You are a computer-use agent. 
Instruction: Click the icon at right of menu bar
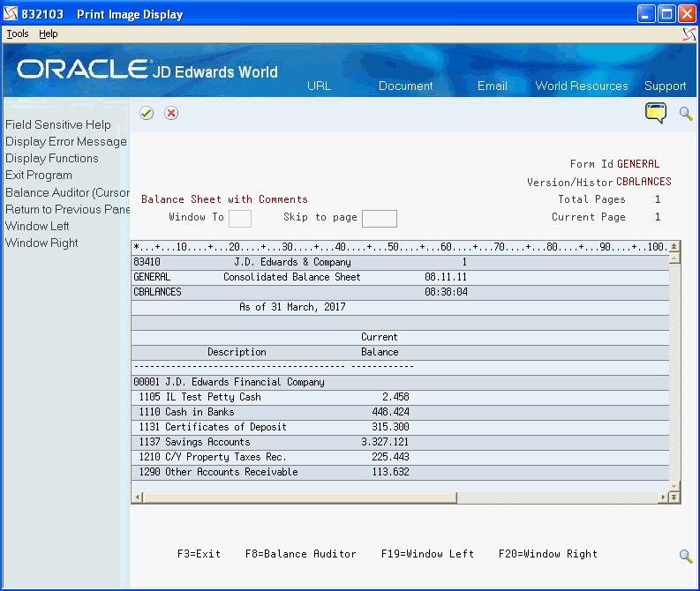689,34
